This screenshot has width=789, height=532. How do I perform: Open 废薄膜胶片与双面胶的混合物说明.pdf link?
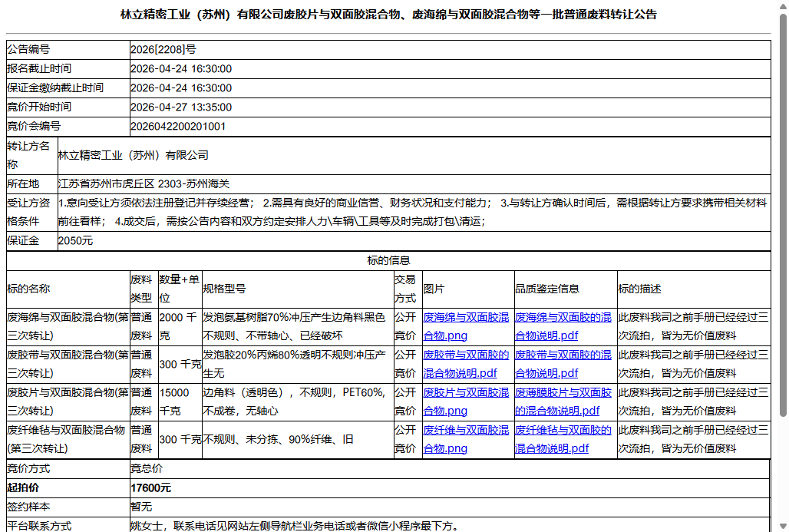point(563,402)
